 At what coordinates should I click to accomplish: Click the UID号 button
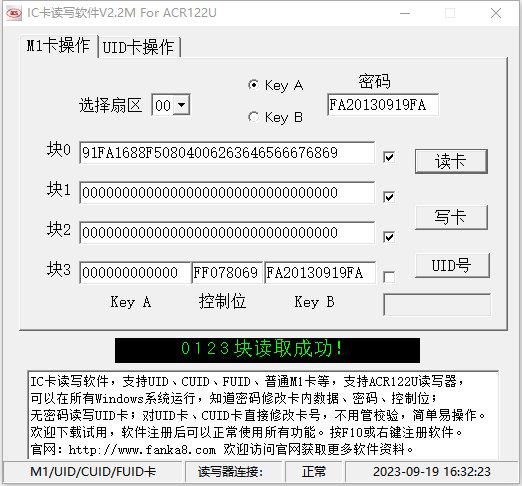pos(452,265)
